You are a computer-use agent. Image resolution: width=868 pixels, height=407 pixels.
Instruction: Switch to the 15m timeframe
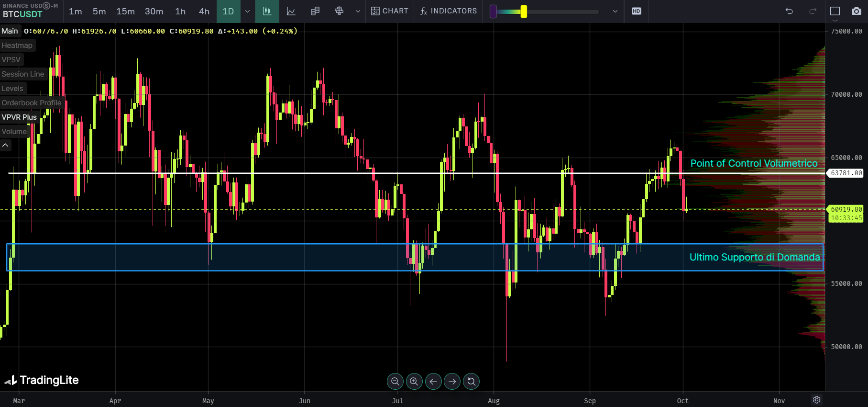tap(126, 11)
